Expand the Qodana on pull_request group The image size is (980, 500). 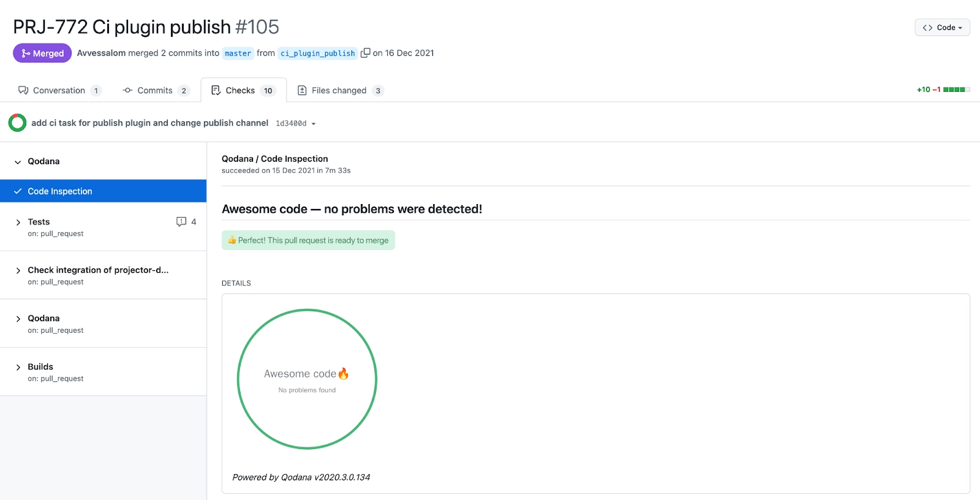18,319
